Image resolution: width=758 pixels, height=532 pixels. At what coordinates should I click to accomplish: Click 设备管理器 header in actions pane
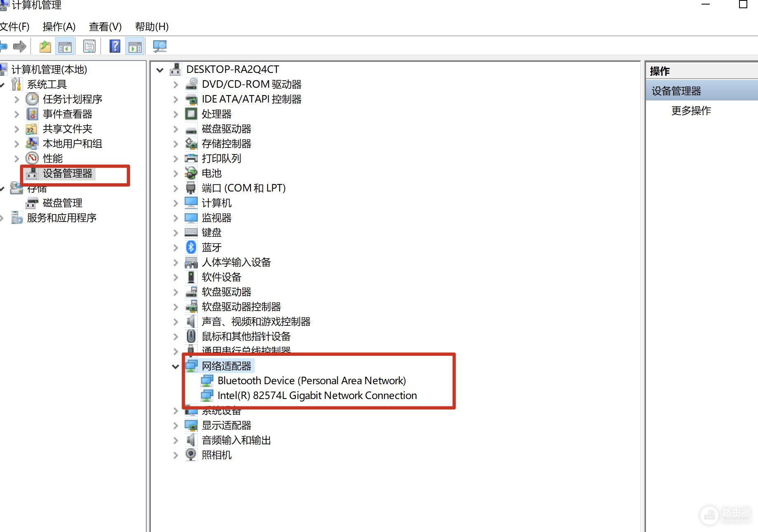point(702,91)
